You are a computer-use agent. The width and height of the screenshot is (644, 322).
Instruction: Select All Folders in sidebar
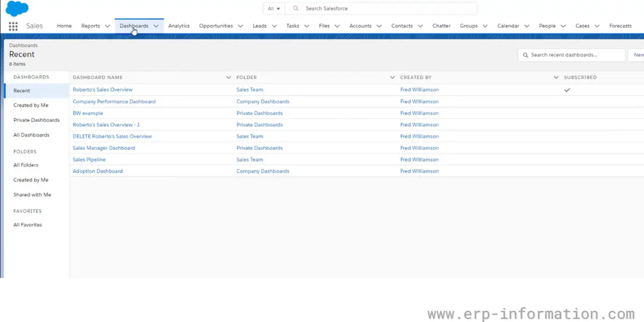26,165
